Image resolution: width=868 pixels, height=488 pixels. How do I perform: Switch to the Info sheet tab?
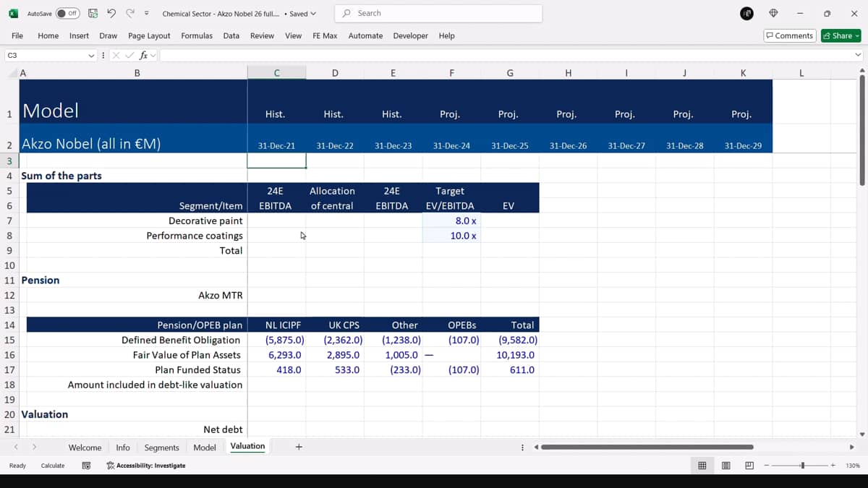point(123,448)
